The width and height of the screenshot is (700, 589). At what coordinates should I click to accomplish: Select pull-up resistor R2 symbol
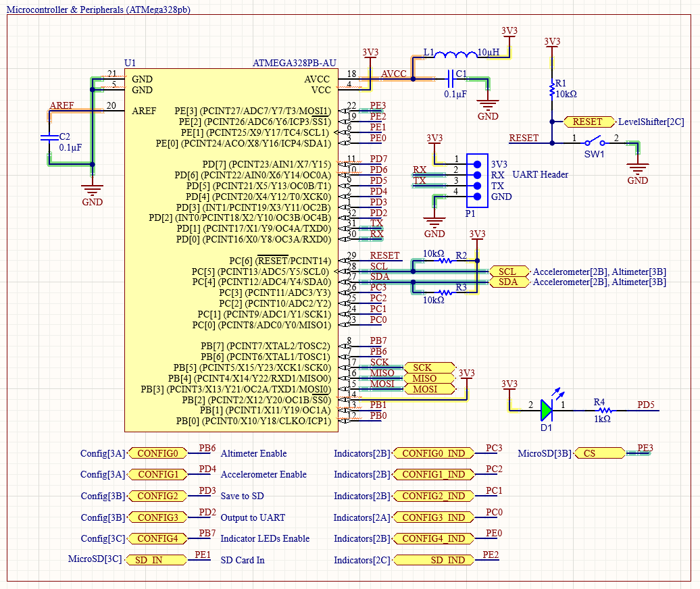tap(445, 261)
